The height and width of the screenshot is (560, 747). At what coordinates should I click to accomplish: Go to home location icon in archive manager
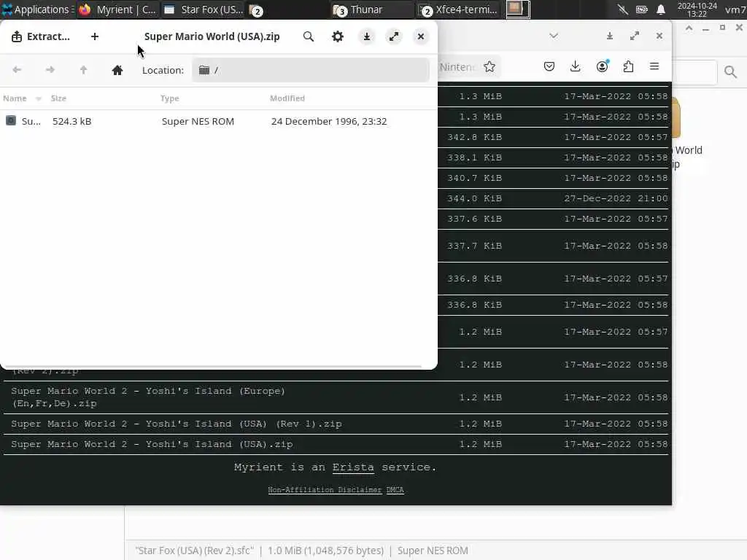point(117,70)
